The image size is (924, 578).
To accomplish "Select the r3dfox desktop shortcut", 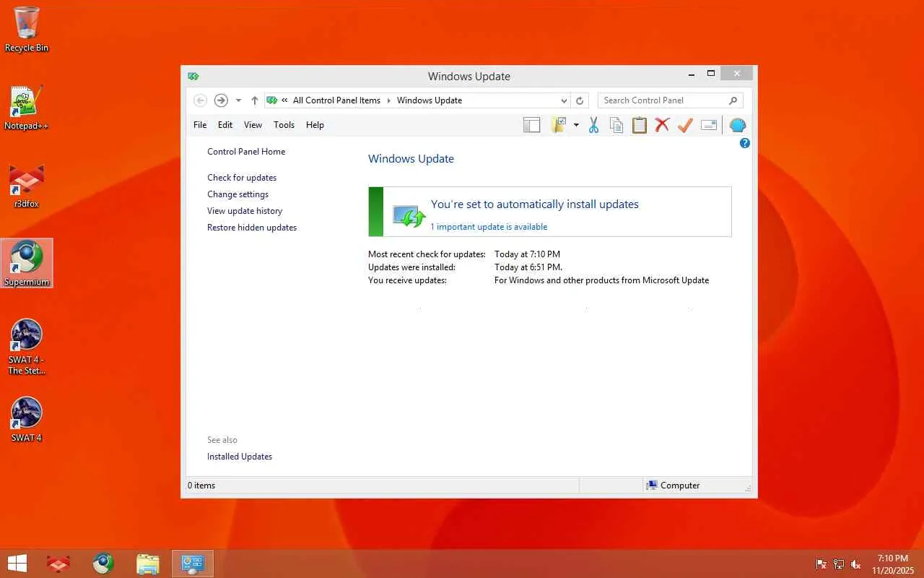I will pos(27,186).
